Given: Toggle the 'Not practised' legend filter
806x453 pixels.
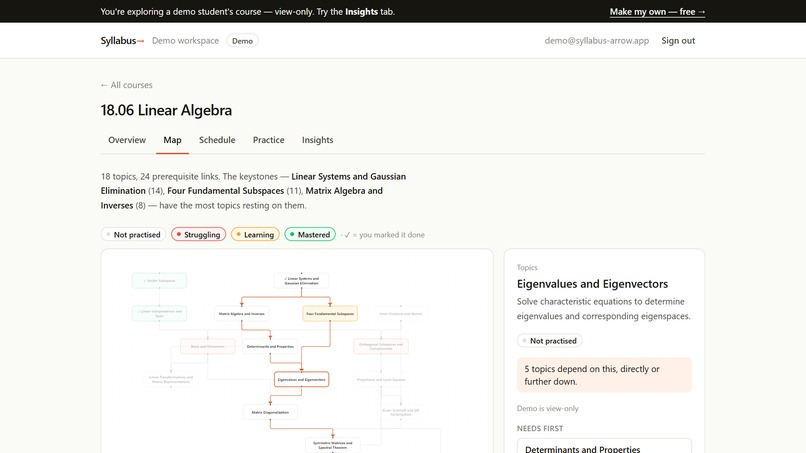Looking at the screenshot, I should pyautogui.click(x=134, y=234).
